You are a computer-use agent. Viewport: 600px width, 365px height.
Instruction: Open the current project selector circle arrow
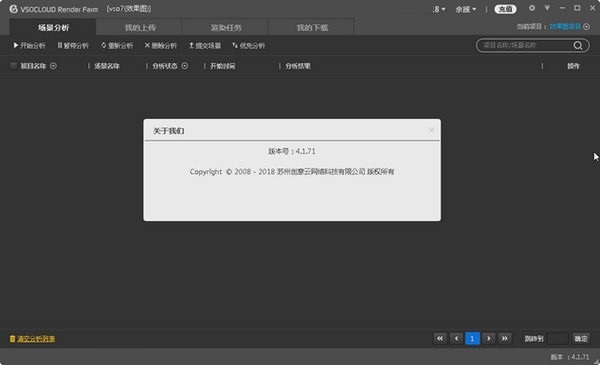pyautogui.click(x=586, y=26)
